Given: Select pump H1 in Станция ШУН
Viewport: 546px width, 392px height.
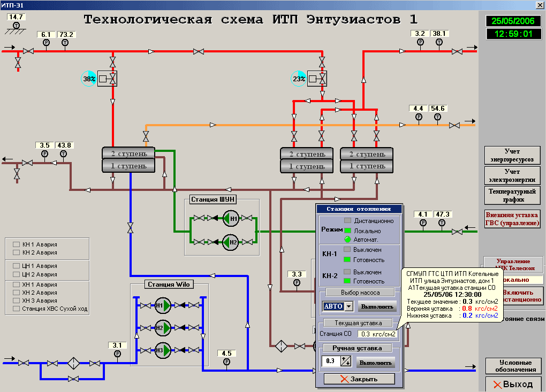Looking at the screenshot, I should (230, 219).
